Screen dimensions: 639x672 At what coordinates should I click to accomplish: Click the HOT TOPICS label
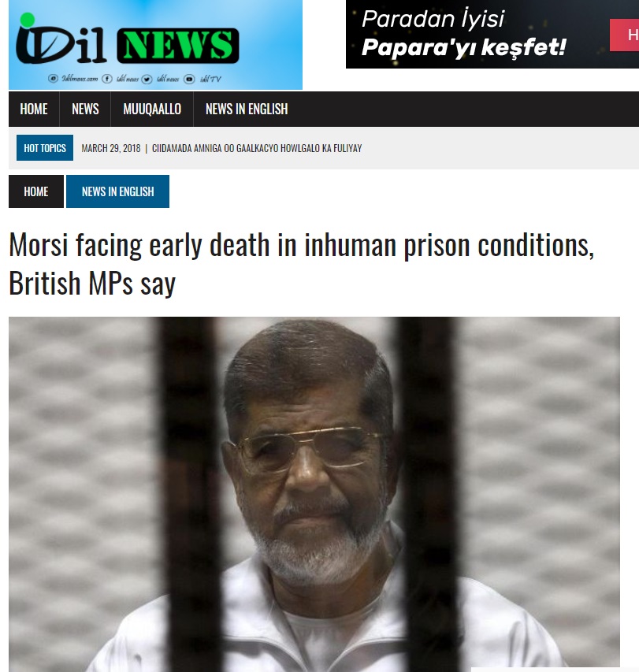tap(45, 148)
